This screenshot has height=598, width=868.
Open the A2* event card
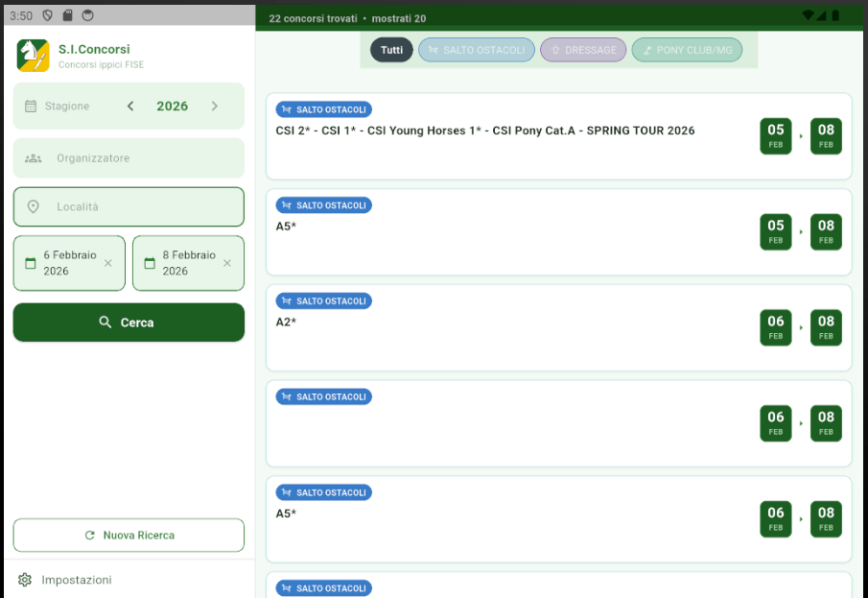[x=558, y=328]
